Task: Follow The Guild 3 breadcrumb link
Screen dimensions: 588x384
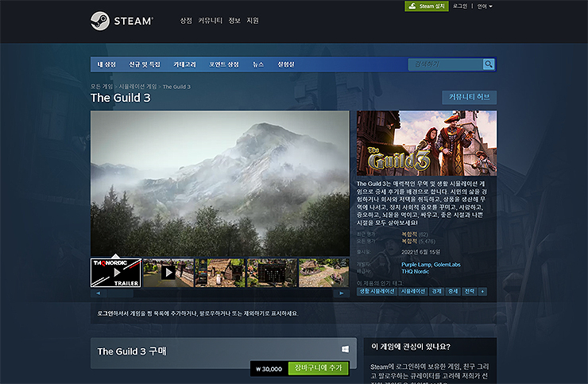Action: (176, 87)
